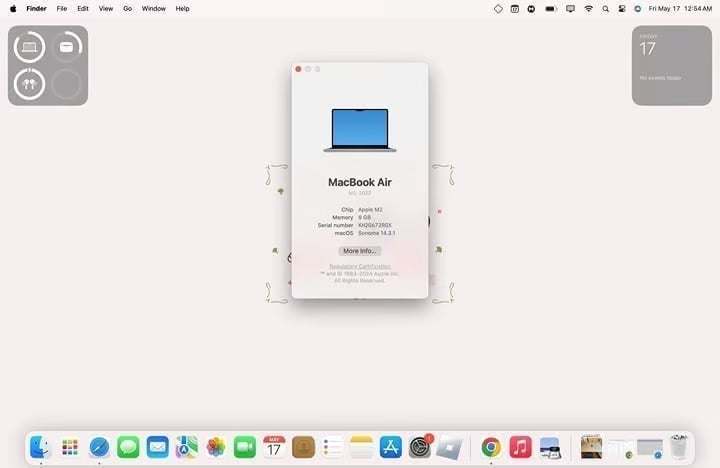Viewport: 720px width, 468px height.
Task: Open the Help menu
Action: 182,9
